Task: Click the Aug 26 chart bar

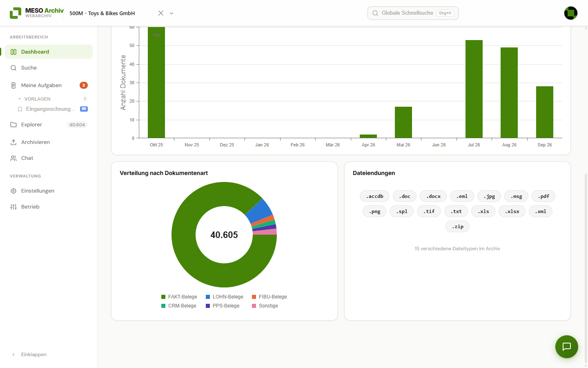Action: pyautogui.click(x=509, y=93)
